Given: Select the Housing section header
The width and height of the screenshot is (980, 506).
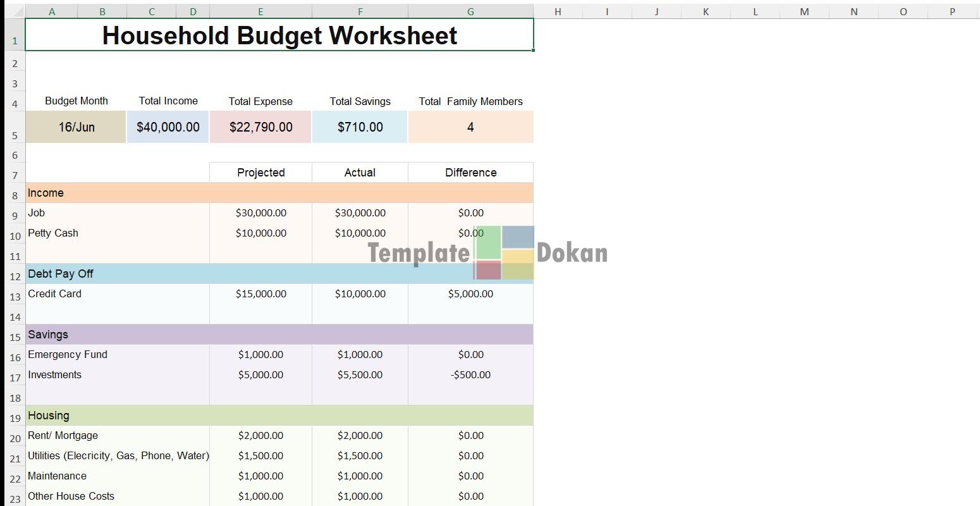Looking at the screenshot, I should pos(278,416).
